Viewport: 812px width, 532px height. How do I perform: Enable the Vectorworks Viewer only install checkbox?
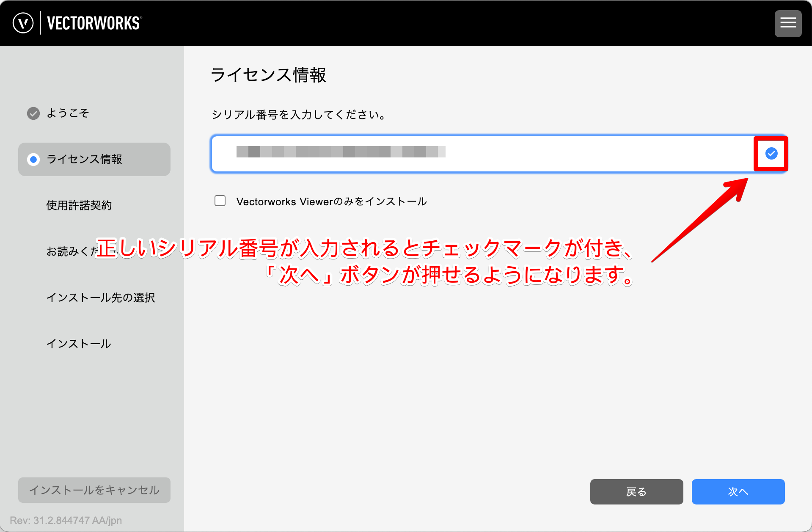pos(220,201)
